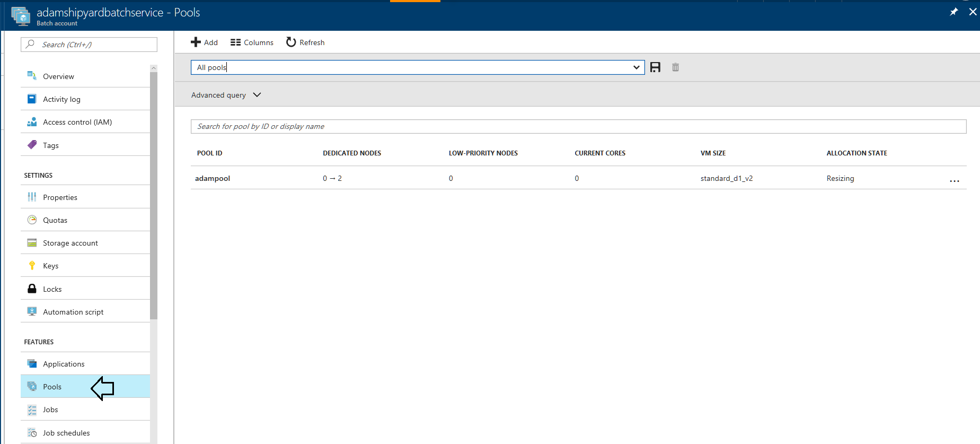Refresh the pools list
The width and height of the screenshot is (980, 444).
pos(305,42)
